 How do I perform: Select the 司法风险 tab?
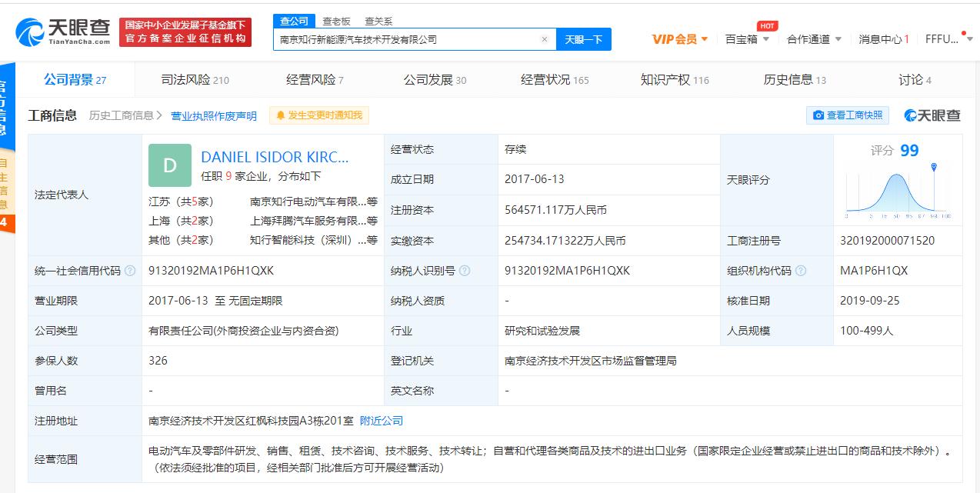click(195, 80)
